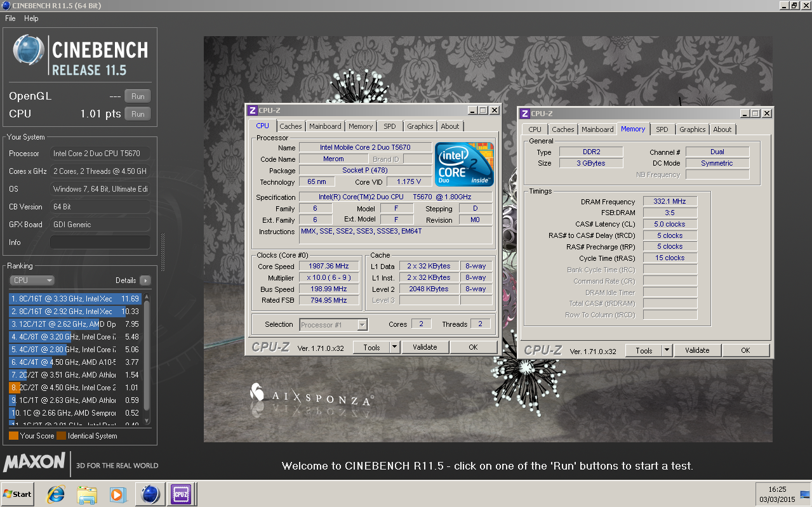The image size is (812, 507).
Task: Switch to Graphics tab in left CPU-Z
Action: point(420,126)
